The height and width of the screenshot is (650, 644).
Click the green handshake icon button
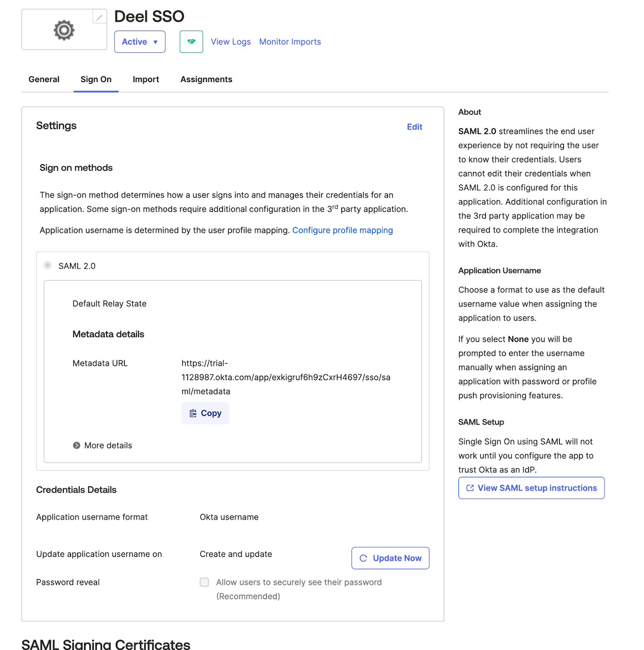pos(191,42)
